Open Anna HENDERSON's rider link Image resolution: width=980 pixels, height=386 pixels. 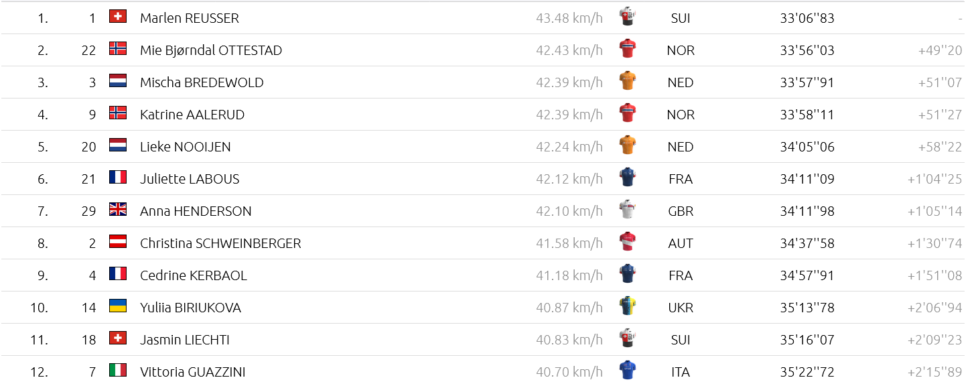(x=196, y=211)
